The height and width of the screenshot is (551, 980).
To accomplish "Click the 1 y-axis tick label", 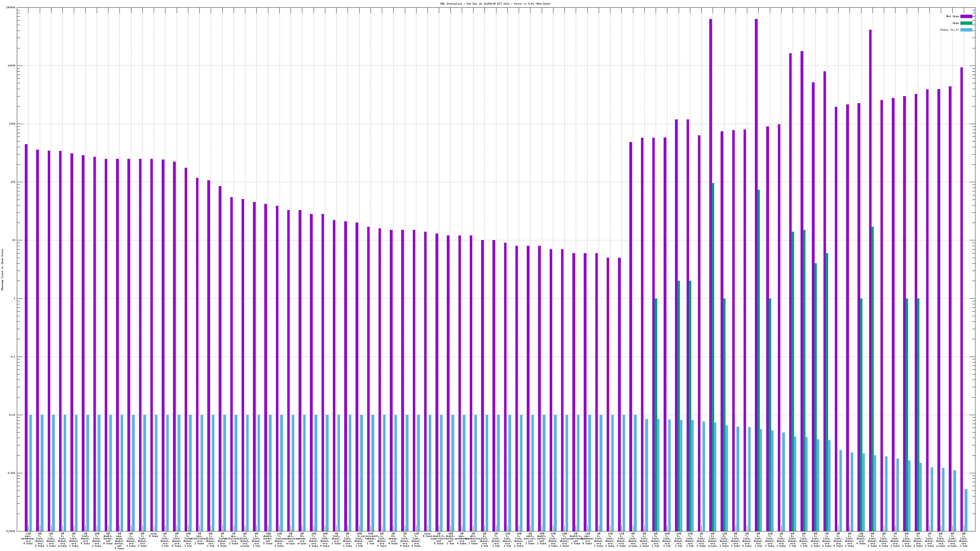I will tap(14, 298).
